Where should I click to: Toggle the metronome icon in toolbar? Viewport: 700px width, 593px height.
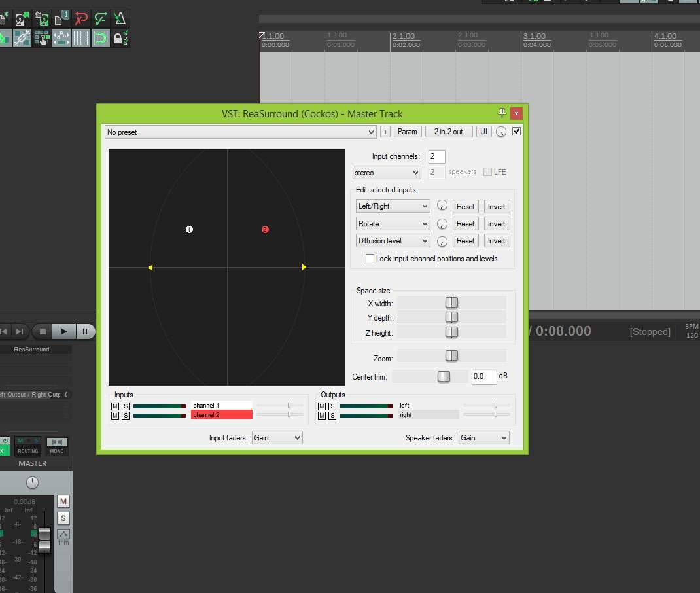tap(120, 18)
